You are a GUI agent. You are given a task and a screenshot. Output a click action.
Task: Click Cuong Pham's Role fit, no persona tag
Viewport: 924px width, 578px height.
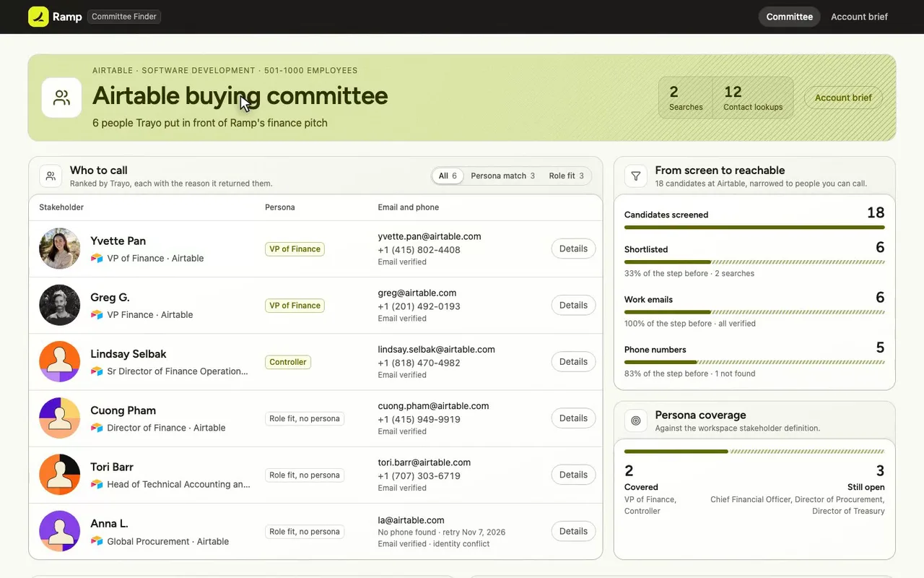pyautogui.click(x=305, y=418)
